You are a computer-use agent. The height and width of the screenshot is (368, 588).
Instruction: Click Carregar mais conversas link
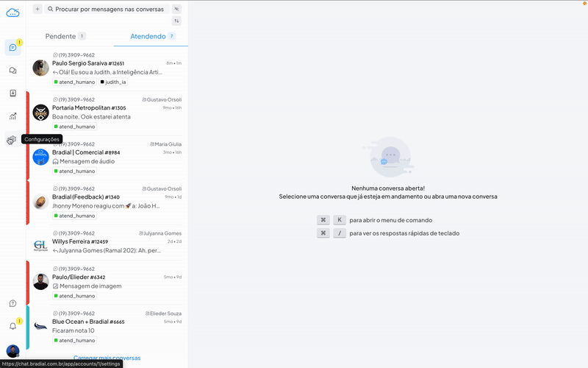107,358
